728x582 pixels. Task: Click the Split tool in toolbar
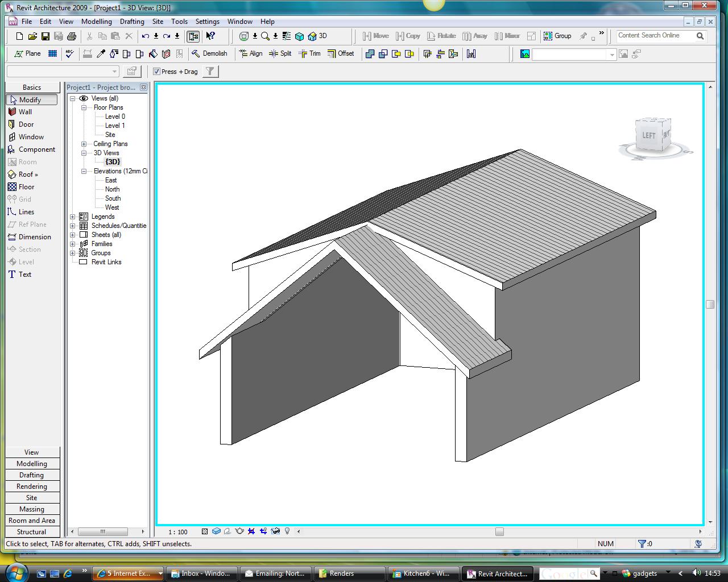280,53
